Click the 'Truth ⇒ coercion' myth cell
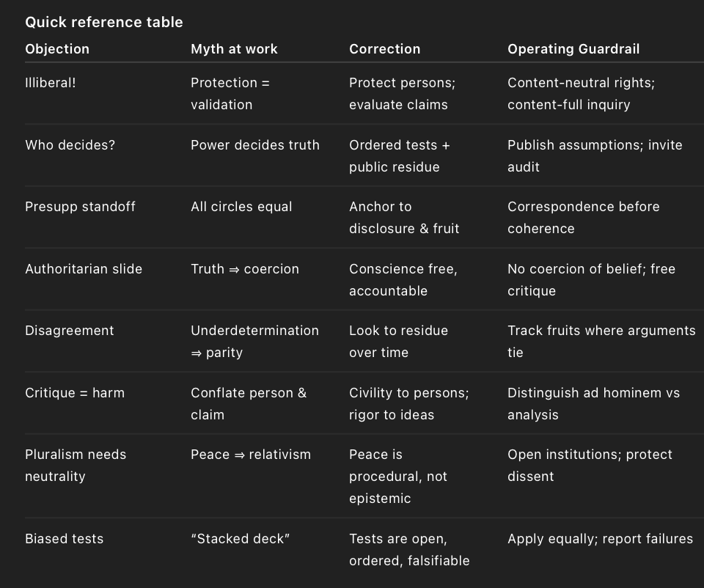Image resolution: width=704 pixels, height=588 pixels. pyautogui.click(x=245, y=269)
